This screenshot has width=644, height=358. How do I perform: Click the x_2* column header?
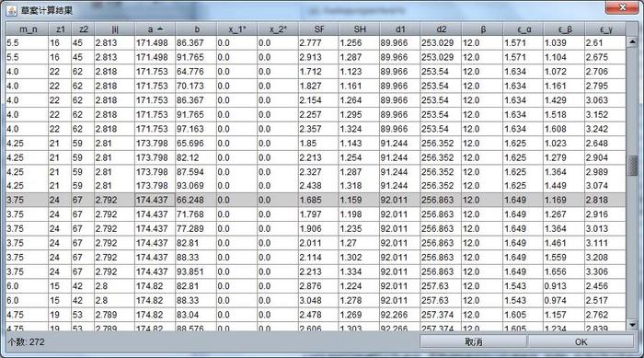pyautogui.click(x=278, y=29)
